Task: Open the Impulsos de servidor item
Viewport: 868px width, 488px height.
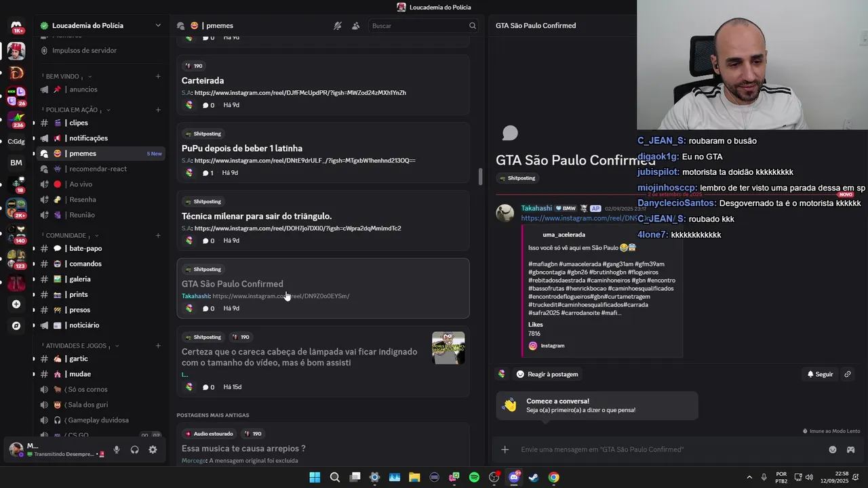Action: tap(101, 50)
